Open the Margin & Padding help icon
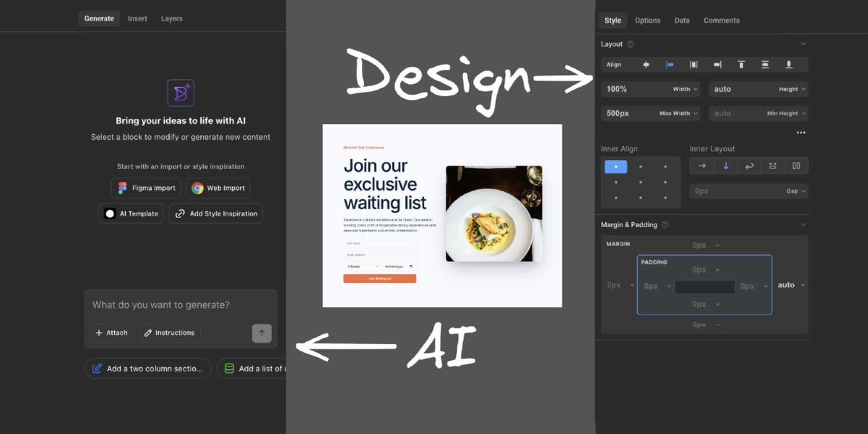868x434 pixels. pos(665,224)
